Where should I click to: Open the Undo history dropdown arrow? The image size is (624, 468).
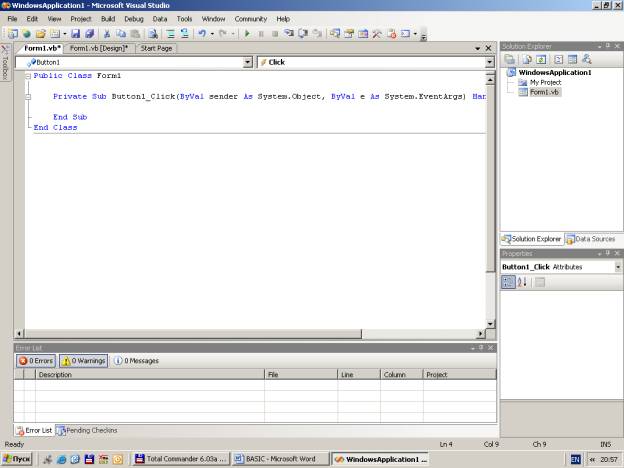click(212, 34)
